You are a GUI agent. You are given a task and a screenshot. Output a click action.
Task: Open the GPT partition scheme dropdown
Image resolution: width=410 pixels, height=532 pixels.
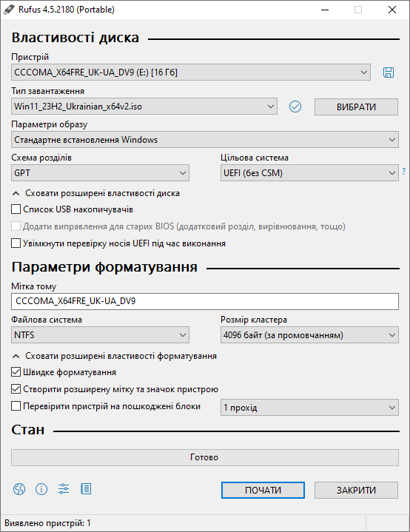(x=100, y=173)
